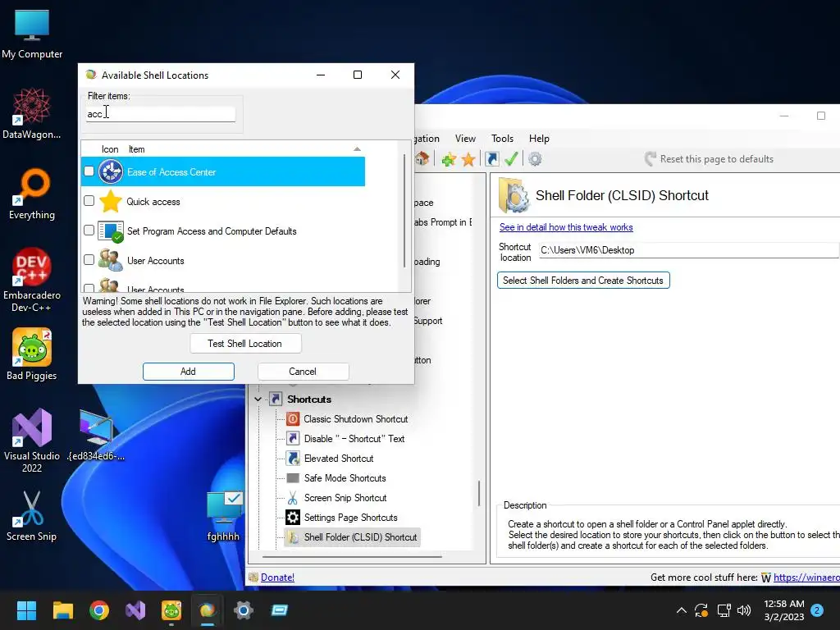Image resolution: width=840 pixels, height=630 pixels.
Task: Select Everything desktop shortcut
Action: (x=32, y=194)
